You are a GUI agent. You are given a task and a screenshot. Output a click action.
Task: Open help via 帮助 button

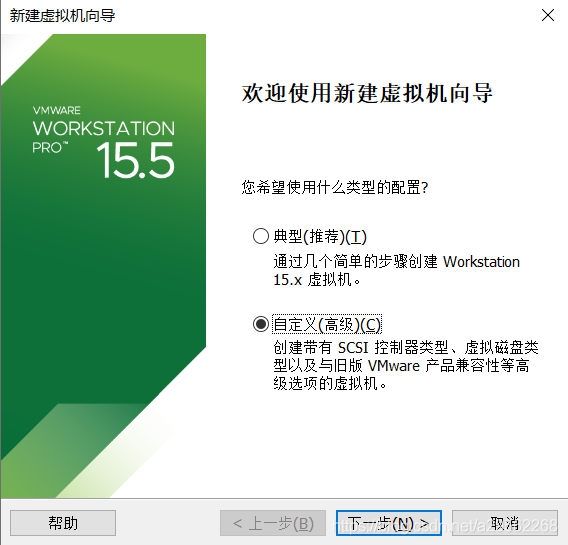63,523
